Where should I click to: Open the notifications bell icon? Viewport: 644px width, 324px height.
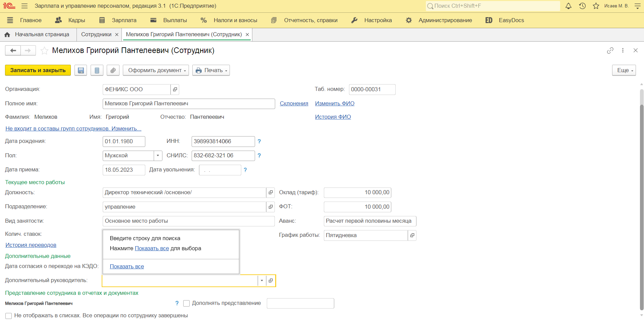(x=568, y=6)
